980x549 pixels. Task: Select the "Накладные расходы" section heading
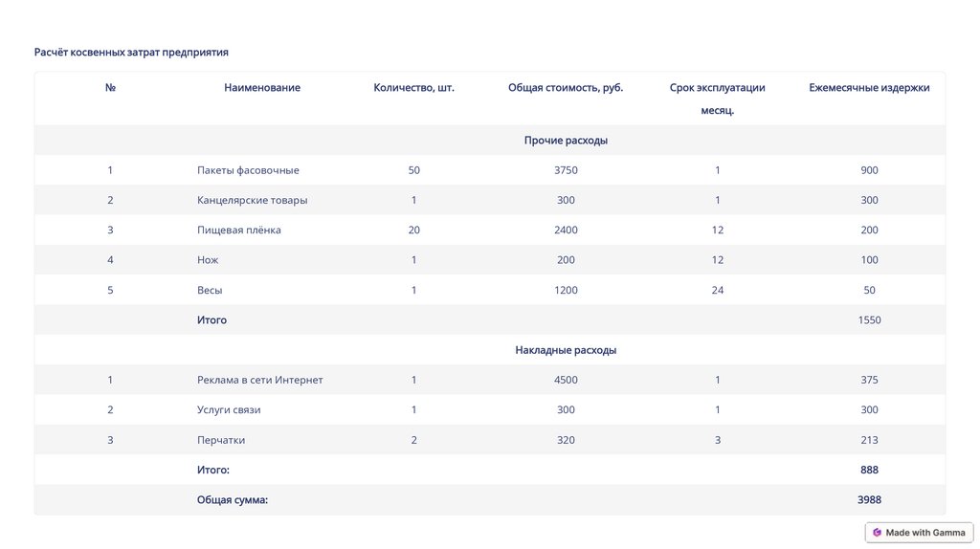coord(566,350)
